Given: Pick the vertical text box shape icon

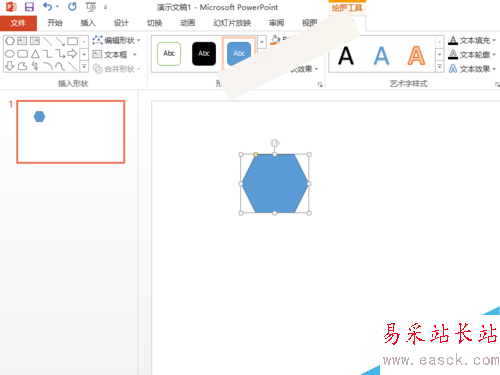Looking at the screenshot, I should tap(35, 41).
